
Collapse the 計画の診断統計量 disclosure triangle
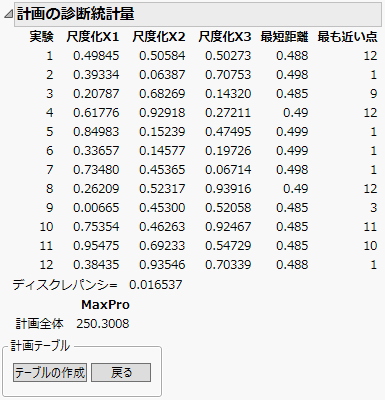(8, 14)
